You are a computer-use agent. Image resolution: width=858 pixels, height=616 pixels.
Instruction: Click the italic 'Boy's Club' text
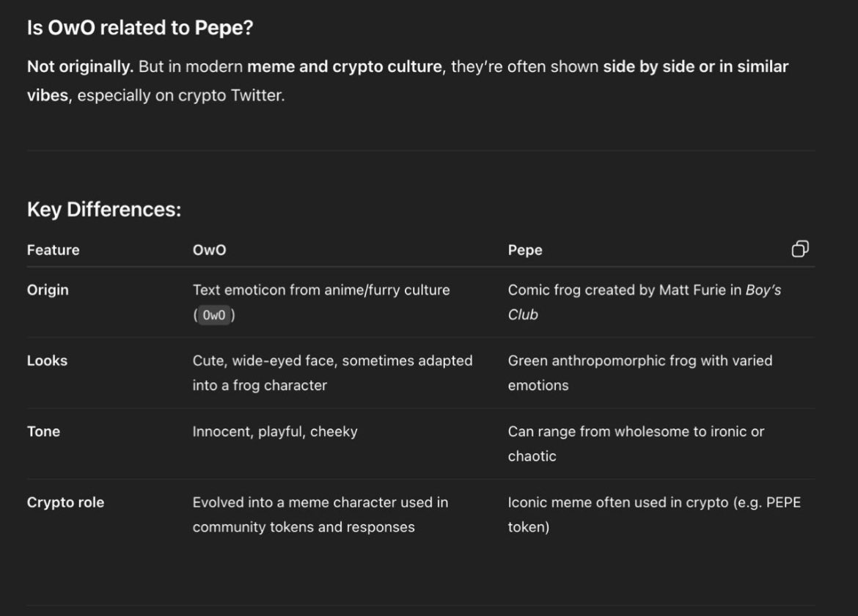tap(644, 302)
